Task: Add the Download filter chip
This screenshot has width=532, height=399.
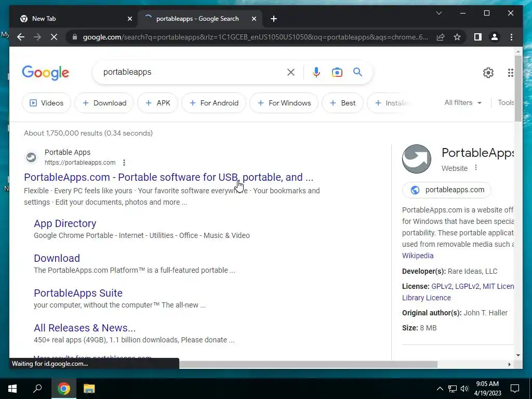Action: 104,103
